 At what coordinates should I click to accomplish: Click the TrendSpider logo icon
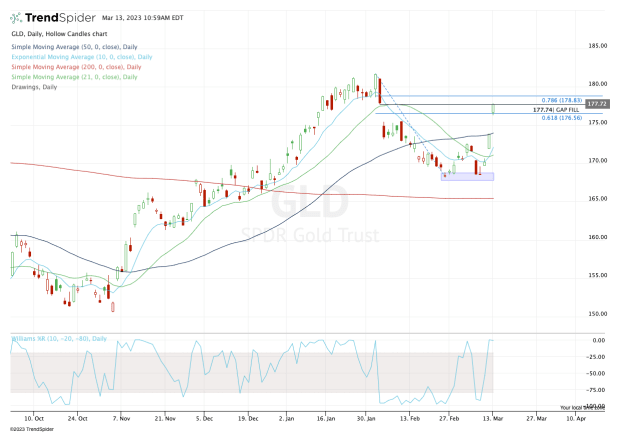pos(16,18)
